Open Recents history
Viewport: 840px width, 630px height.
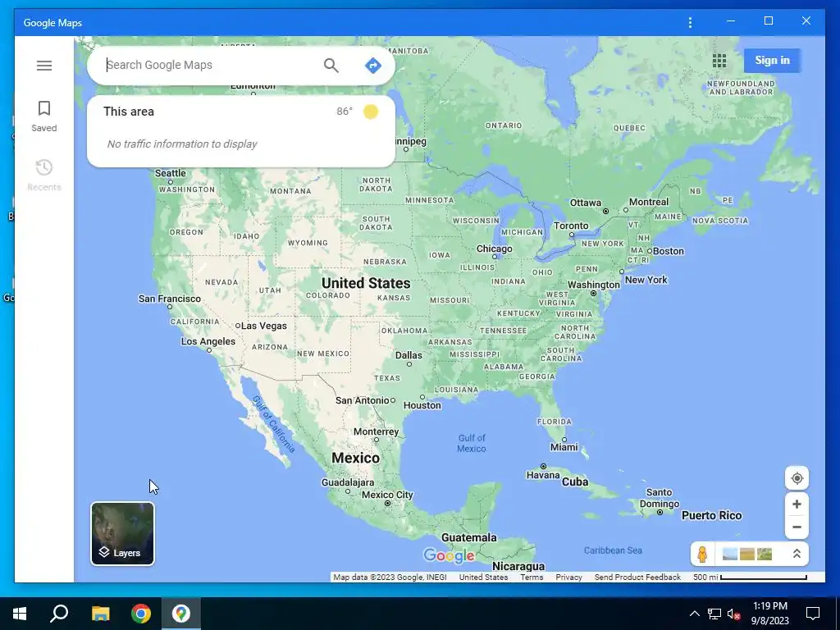pyautogui.click(x=44, y=175)
